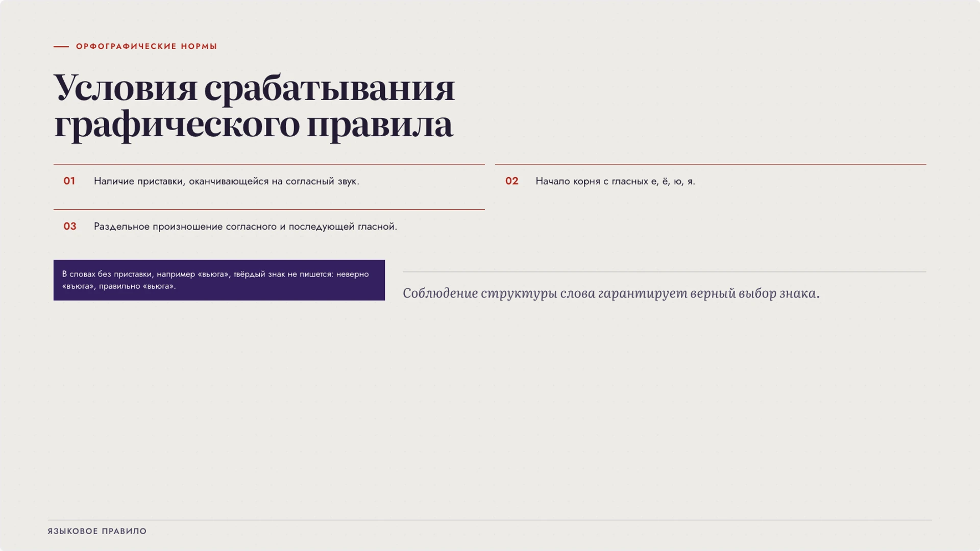Select the number "03"
Screen dimensions: 980x551
coord(70,227)
